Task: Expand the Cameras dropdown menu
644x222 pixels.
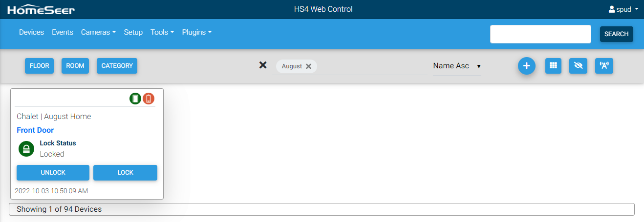Action: coord(98,32)
